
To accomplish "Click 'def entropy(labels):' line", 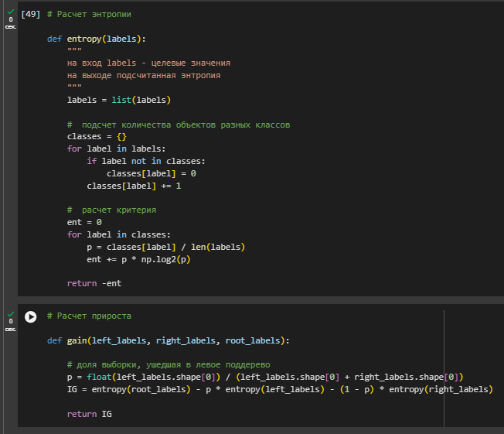I will click(97, 39).
